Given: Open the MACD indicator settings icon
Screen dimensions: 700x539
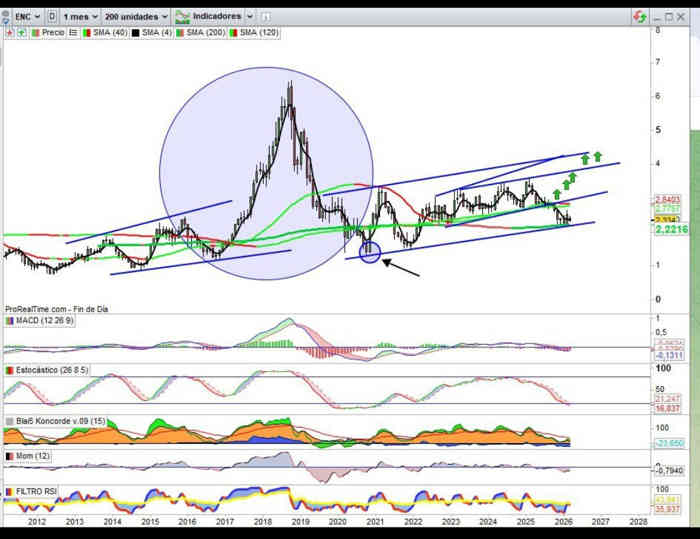Looking at the screenshot, I should coord(9,320).
